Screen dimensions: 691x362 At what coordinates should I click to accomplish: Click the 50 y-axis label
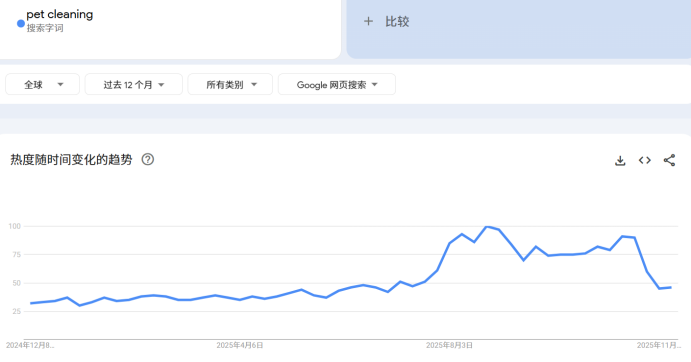tap(17, 283)
